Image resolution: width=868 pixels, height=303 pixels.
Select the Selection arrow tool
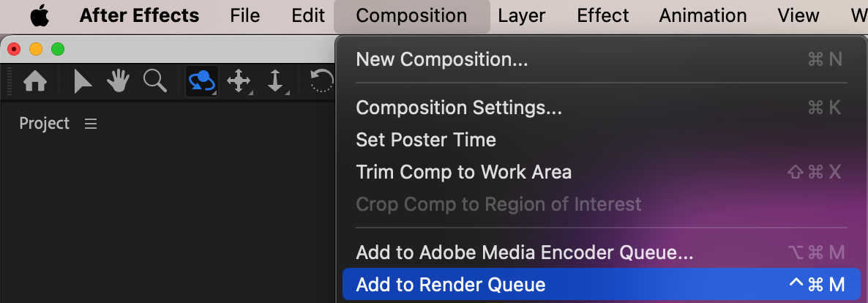click(83, 81)
